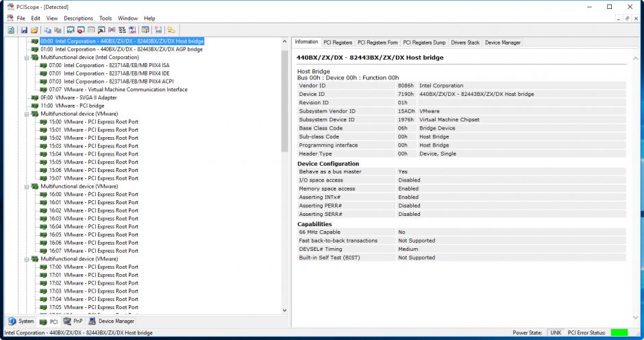Click the toolbar icon showing a hammer
The image size is (644, 340).
(x=101, y=30)
